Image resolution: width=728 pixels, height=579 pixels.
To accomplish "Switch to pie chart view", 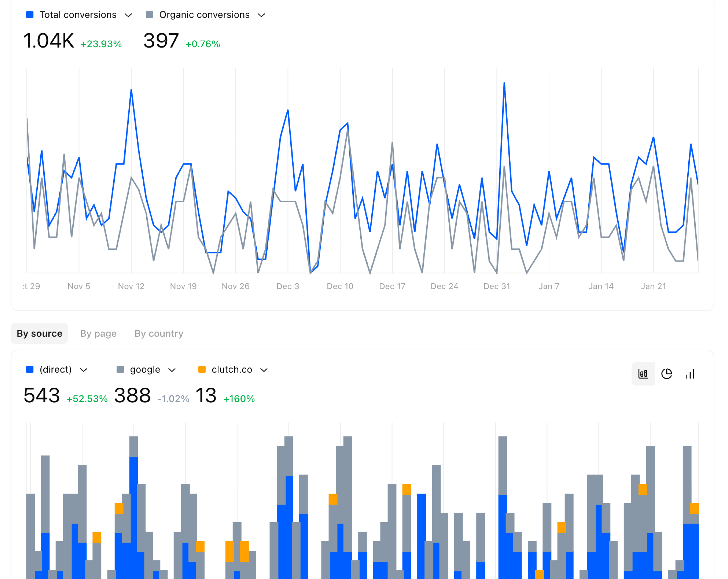I will [667, 374].
